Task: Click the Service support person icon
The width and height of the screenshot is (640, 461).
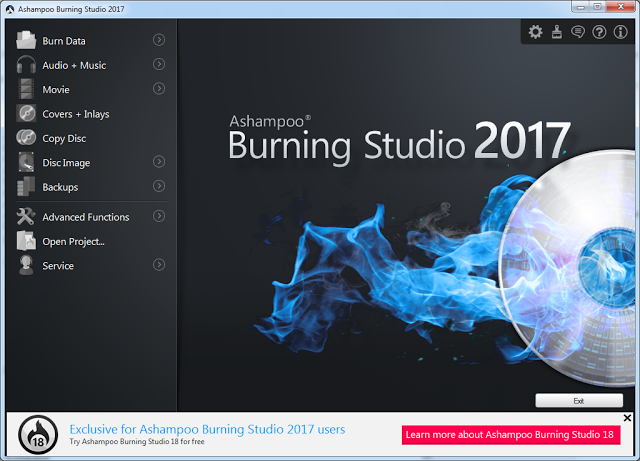Action: pyautogui.click(x=26, y=265)
